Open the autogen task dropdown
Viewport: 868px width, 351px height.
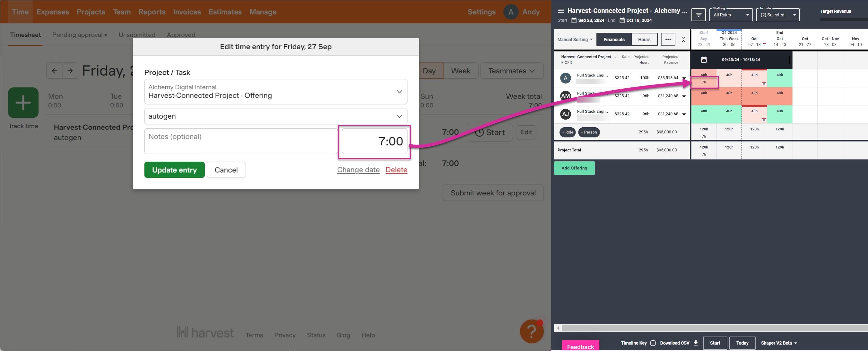pyautogui.click(x=276, y=116)
